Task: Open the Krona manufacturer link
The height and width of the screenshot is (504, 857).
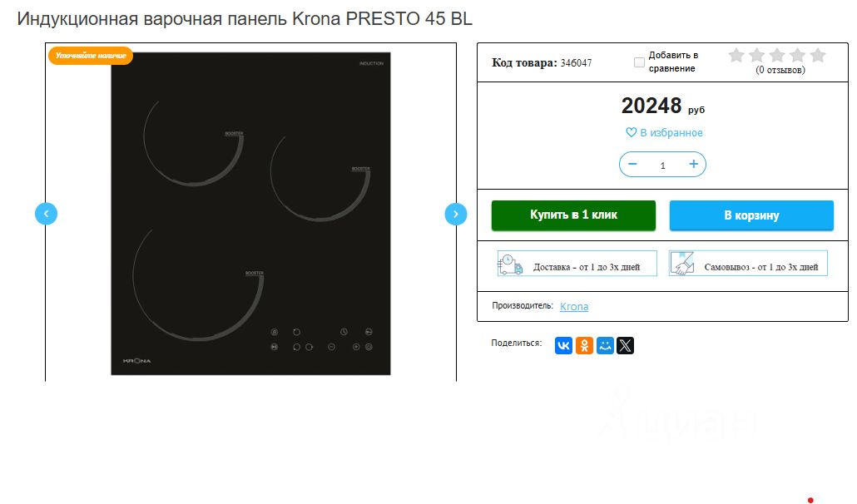Action: 574,306
